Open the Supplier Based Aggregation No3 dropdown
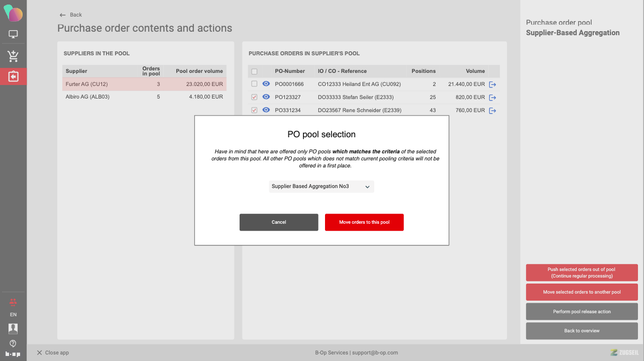The width and height of the screenshot is (644, 361). click(321, 187)
